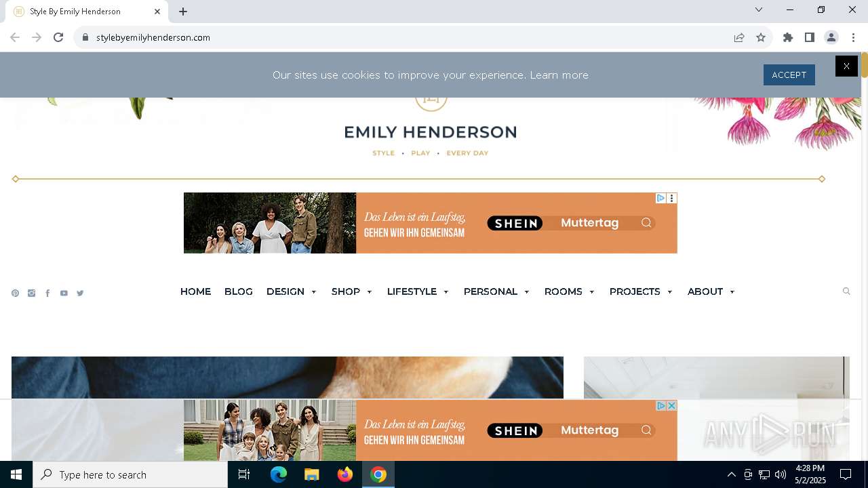Open the PERSONAL menu
Screen dimensions: 868x488
(490, 291)
